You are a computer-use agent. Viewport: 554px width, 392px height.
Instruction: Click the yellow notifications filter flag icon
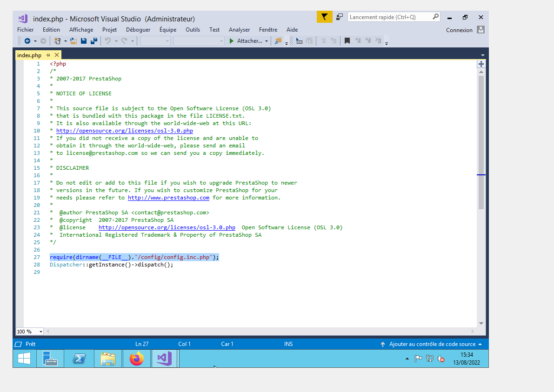324,17
